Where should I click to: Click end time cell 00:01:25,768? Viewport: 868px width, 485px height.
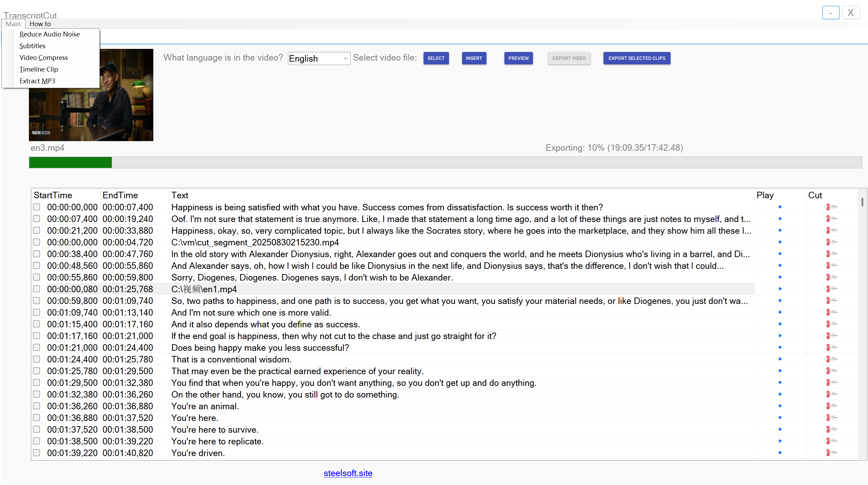pyautogui.click(x=128, y=289)
